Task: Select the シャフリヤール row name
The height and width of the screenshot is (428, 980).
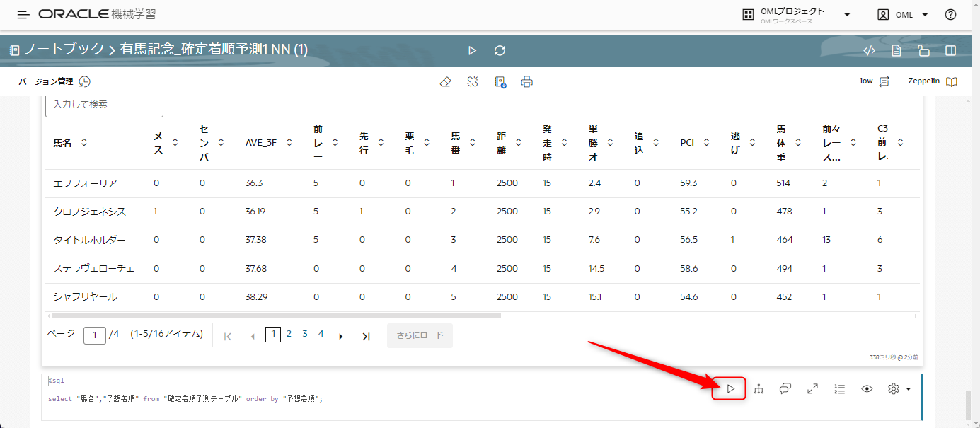Action: coord(85,297)
